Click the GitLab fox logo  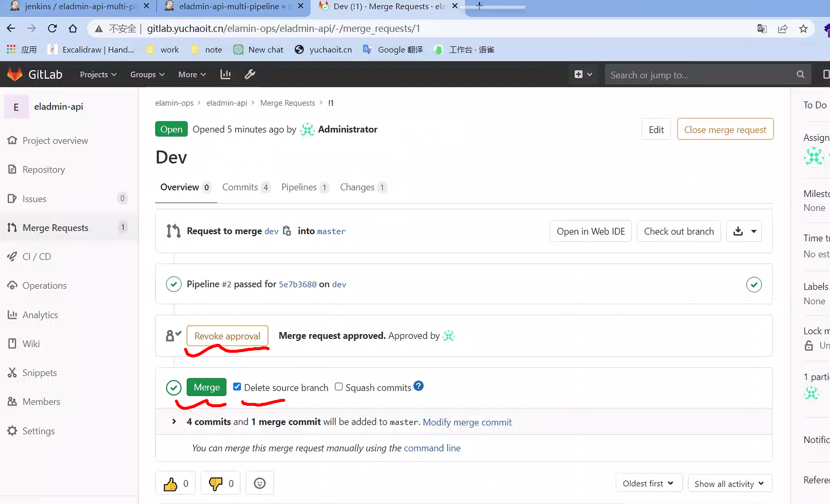click(15, 74)
